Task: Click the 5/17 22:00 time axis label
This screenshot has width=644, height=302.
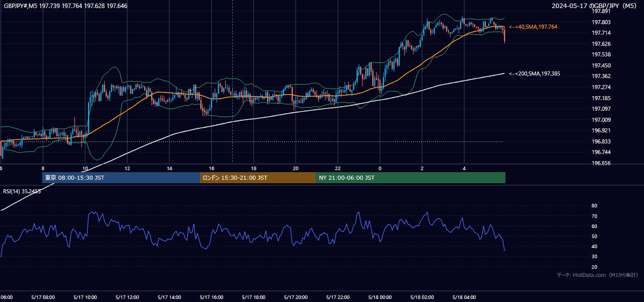Action: coord(338,297)
